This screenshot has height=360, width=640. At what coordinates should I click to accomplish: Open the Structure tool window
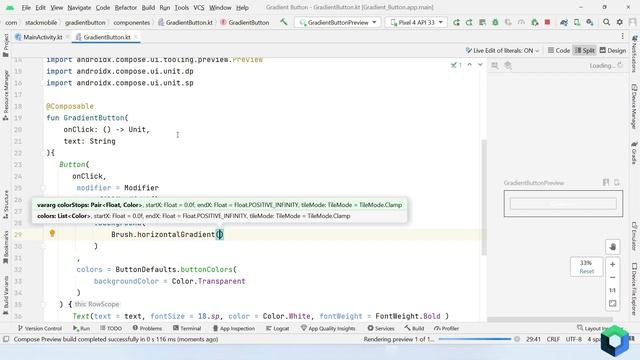pyautogui.click(x=6, y=204)
